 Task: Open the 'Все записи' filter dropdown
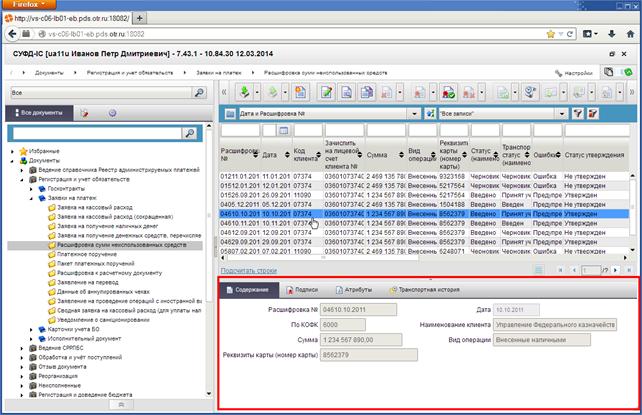(x=562, y=113)
